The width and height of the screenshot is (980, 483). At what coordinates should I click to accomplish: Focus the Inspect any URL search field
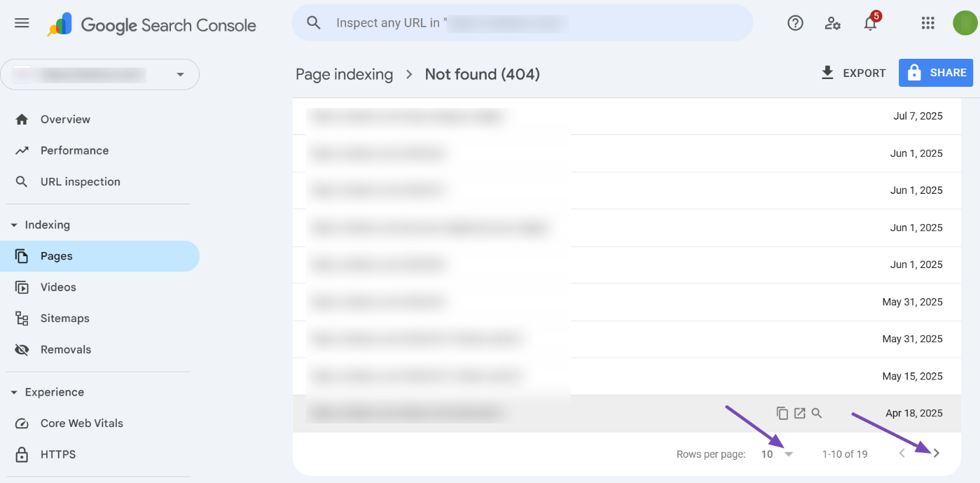[x=522, y=23]
